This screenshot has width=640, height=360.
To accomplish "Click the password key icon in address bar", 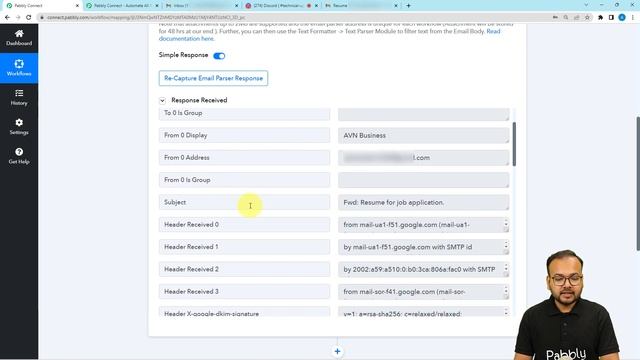I will (555, 18).
